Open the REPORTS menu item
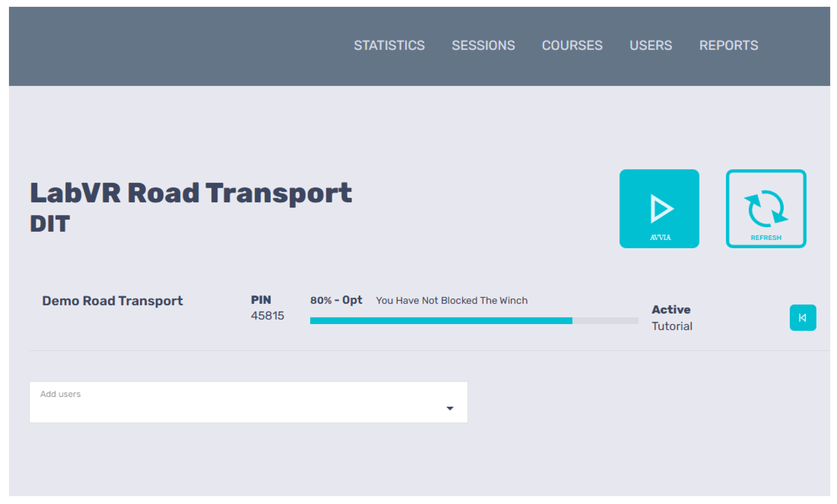837x504 pixels. [728, 46]
